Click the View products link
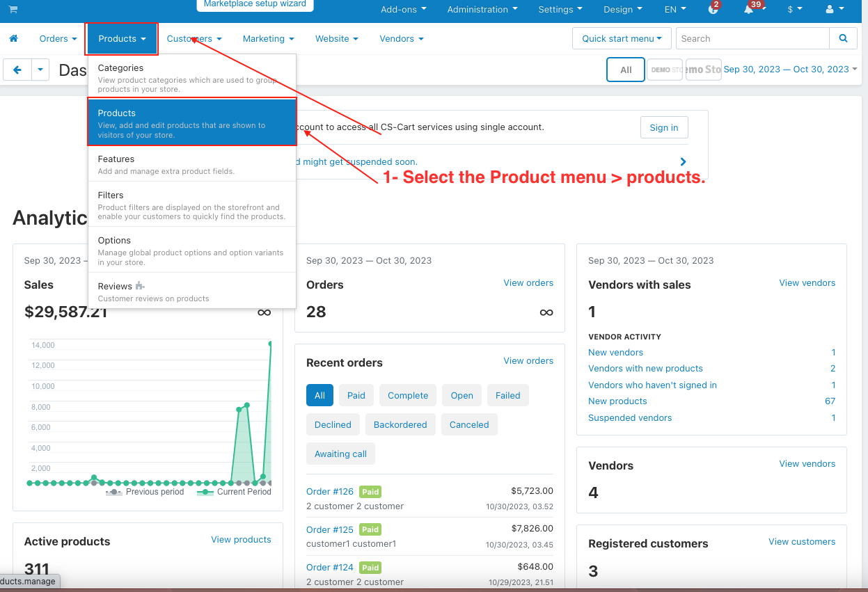868x592 pixels. click(x=241, y=540)
